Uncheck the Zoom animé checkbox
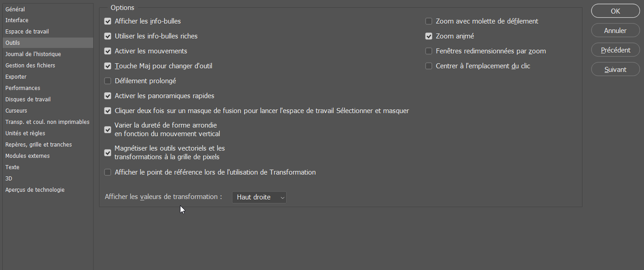This screenshot has height=270, width=644. point(429,36)
